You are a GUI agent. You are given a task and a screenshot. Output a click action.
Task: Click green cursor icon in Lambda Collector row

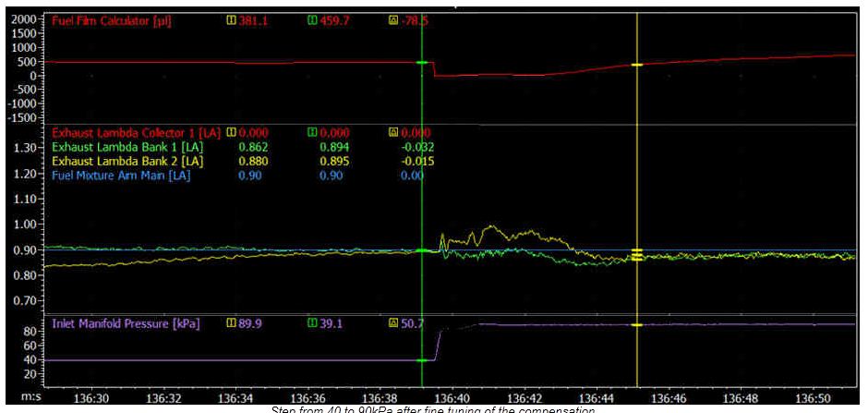[x=312, y=132]
